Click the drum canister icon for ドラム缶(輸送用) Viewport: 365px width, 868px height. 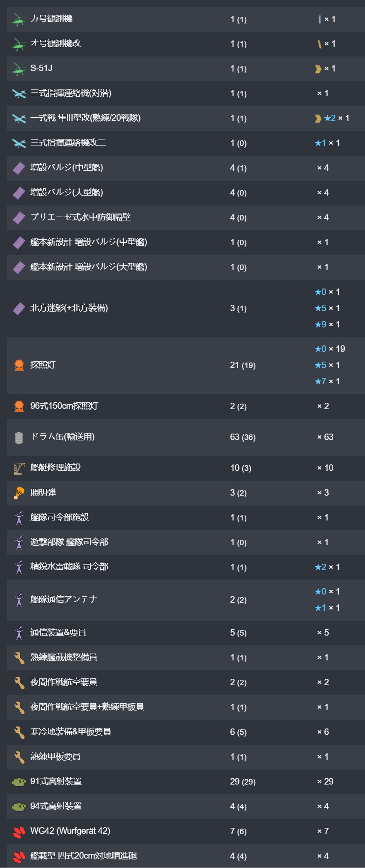click(x=19, y=437)
